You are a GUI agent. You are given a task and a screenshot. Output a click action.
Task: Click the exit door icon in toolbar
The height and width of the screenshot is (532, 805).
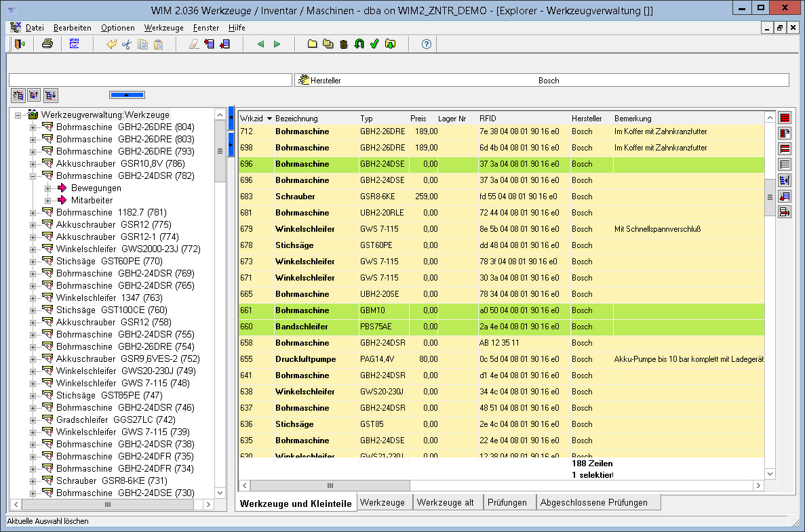pyautogui.click(x=18, y=44)
